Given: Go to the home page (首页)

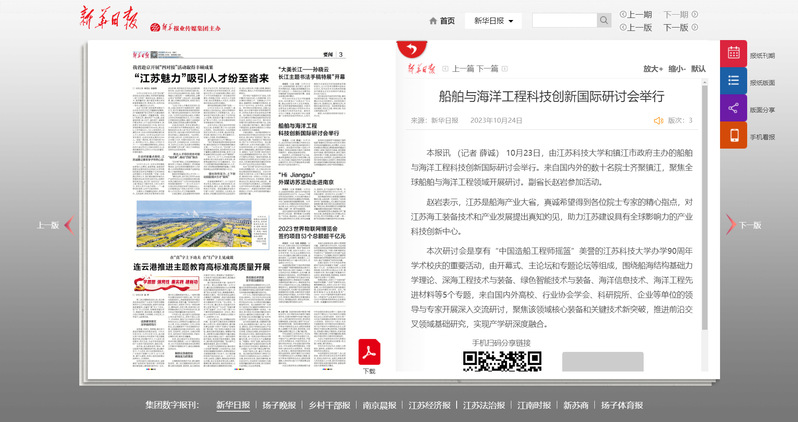Looking at the screenshot, I should tap(441, 20).
